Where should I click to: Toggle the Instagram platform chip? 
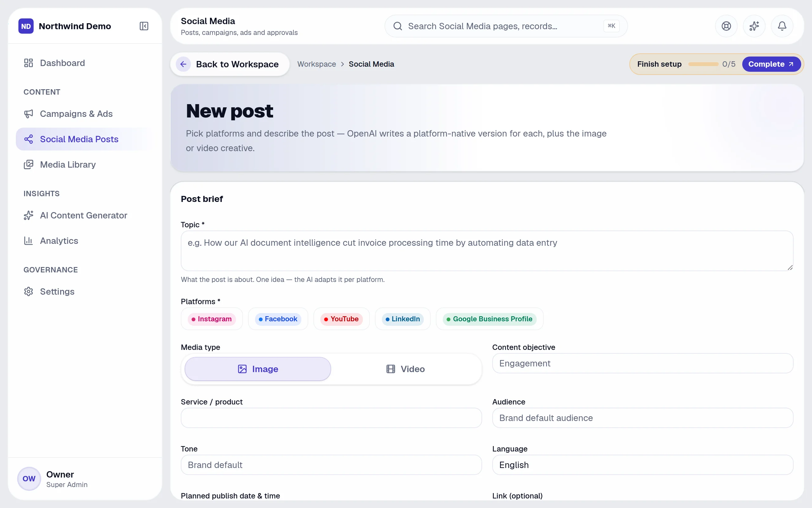tap(212, 318)
